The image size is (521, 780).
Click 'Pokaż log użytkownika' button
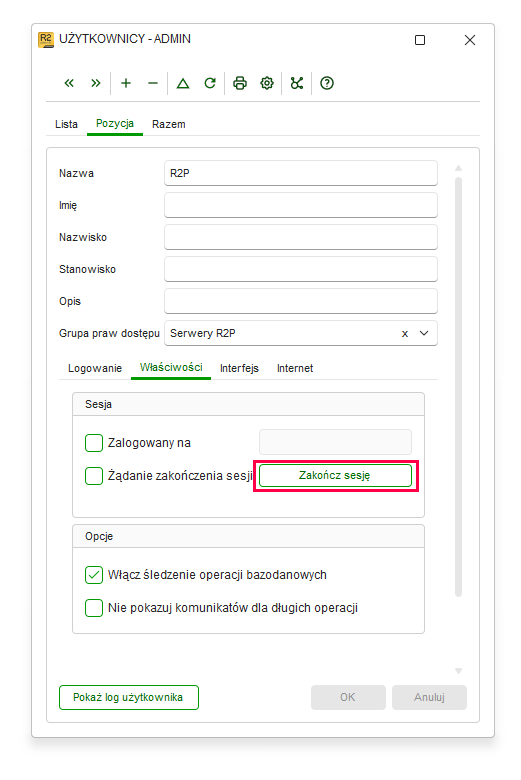pyautogui.click(x=129, y=697)
